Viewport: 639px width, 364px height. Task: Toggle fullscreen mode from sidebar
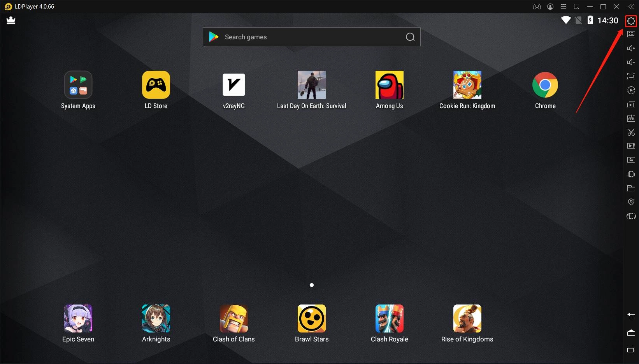pyautogui.click(x=631, y=76)
